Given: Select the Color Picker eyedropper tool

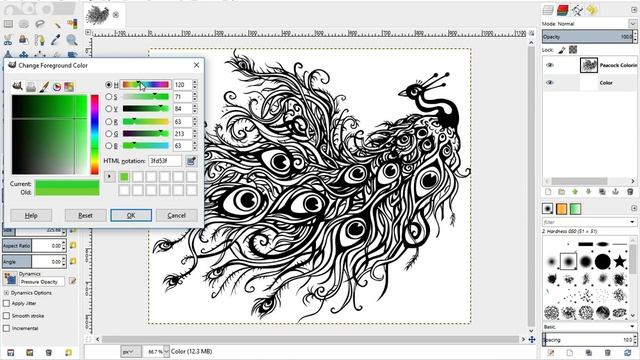Looking at the screenshot, I should pyautogui.click(x=56, y=40).
